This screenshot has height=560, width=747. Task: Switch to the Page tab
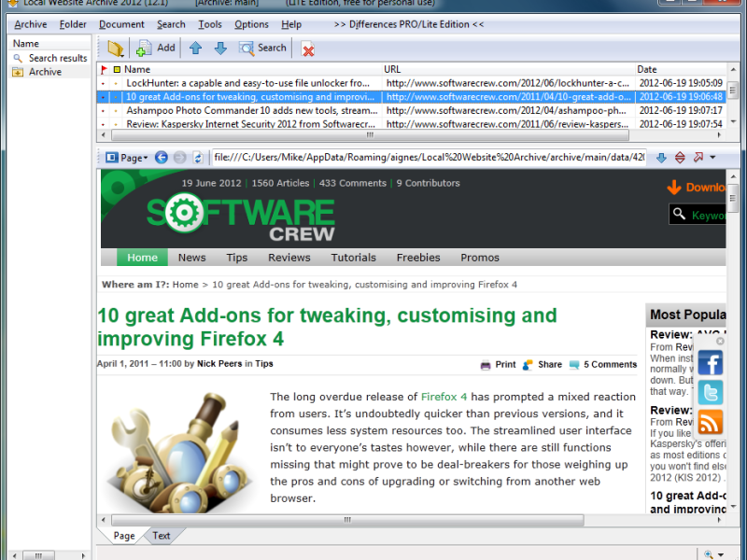(124, 536)
